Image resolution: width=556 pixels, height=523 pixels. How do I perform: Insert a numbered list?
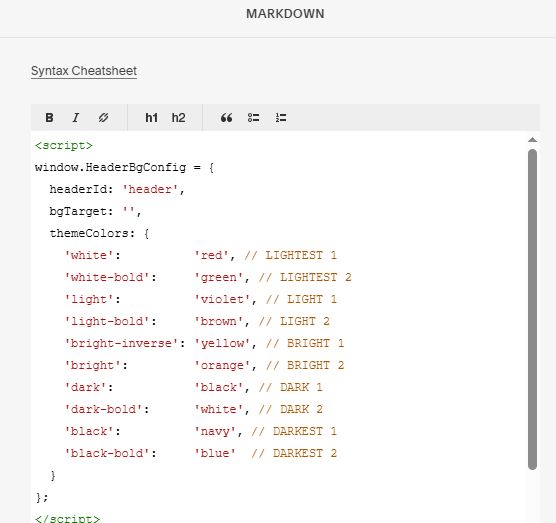click(281, 118)
